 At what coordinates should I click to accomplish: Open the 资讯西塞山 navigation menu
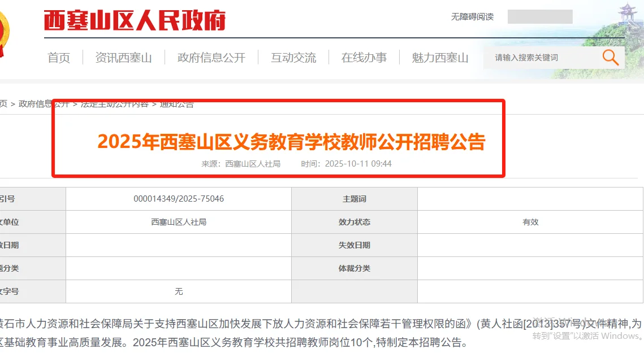(x=123, y=57)
